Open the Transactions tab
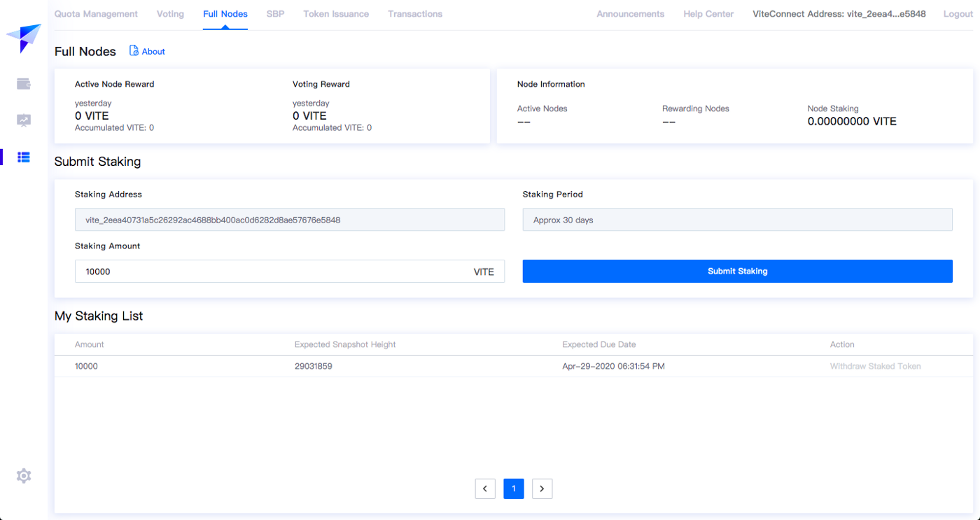The width and height of the screenshot is (980, 520). pyautogui.click(x=415, y=14)
